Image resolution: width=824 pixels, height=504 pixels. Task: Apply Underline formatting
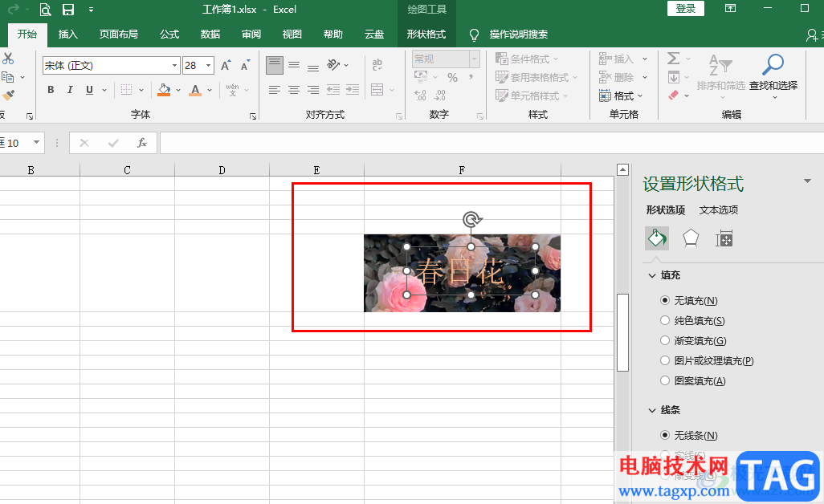[x=89, y=90]
